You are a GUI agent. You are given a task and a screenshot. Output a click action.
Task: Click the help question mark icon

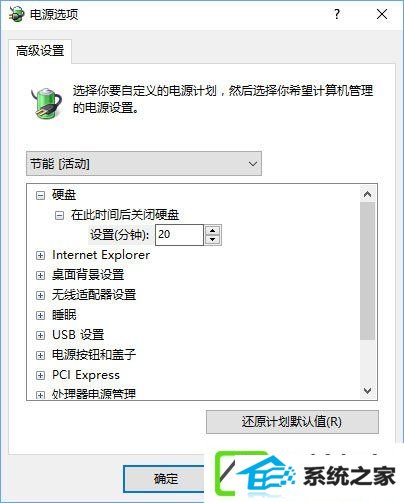pyautogui.click(x=337, y=14)
